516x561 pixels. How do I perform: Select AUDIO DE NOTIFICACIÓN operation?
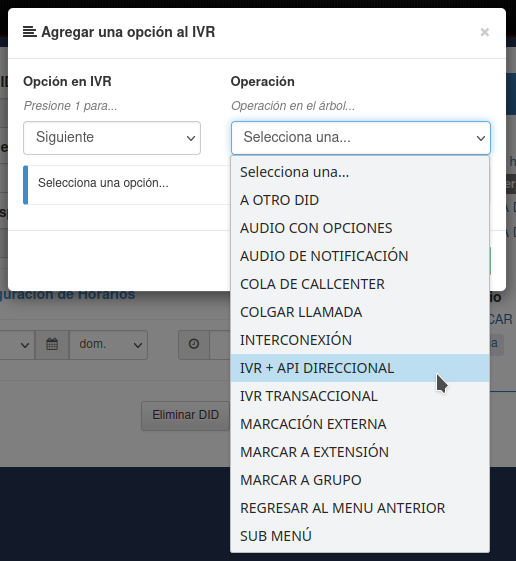point(360,256)
